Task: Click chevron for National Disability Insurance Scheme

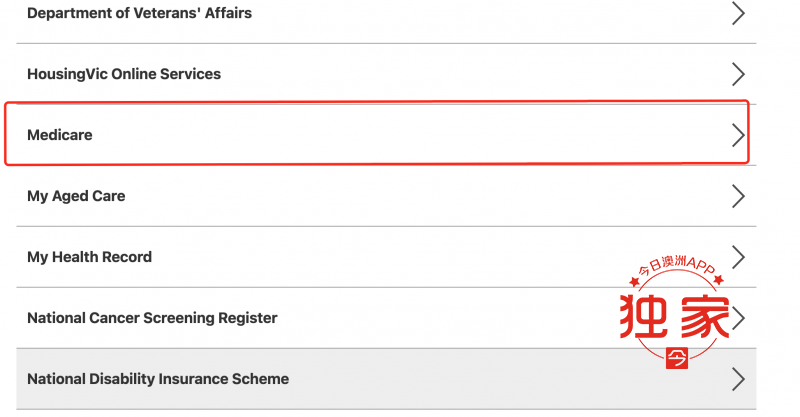Action: 738,379
